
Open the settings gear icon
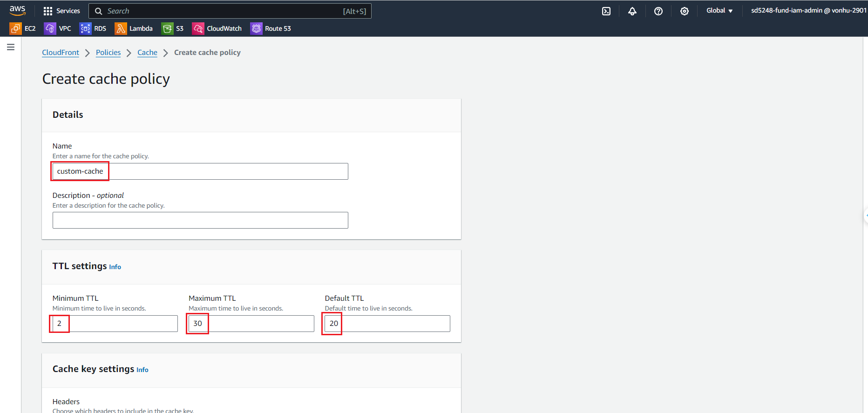684,11
